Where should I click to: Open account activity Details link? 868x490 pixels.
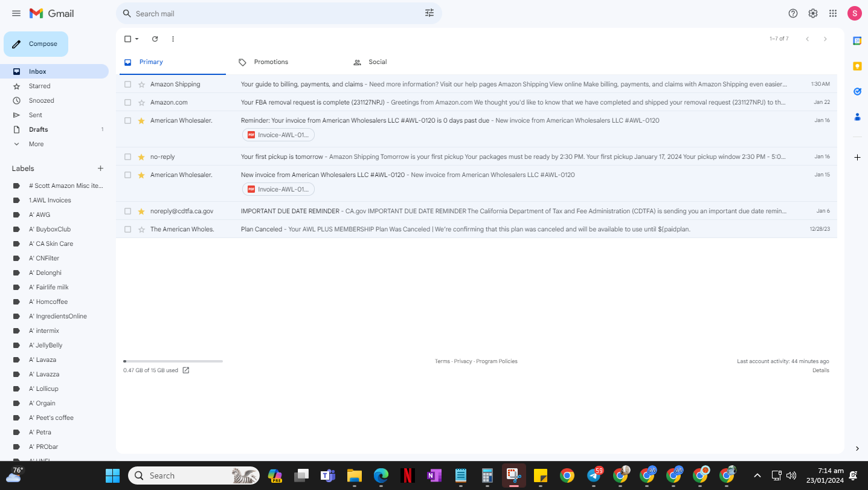click(821, 370)
